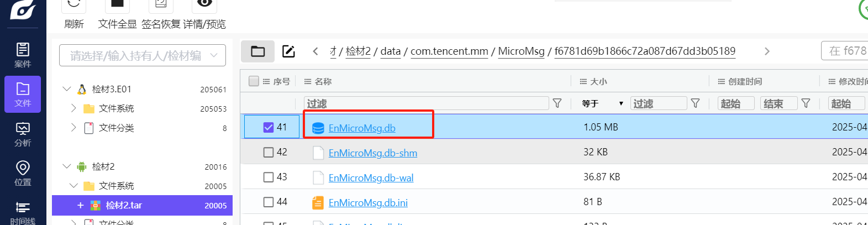Navigate back with the left breadcrumb arrow
The width and height of the screenshot is (868, 225).
[x=315, y=51]
